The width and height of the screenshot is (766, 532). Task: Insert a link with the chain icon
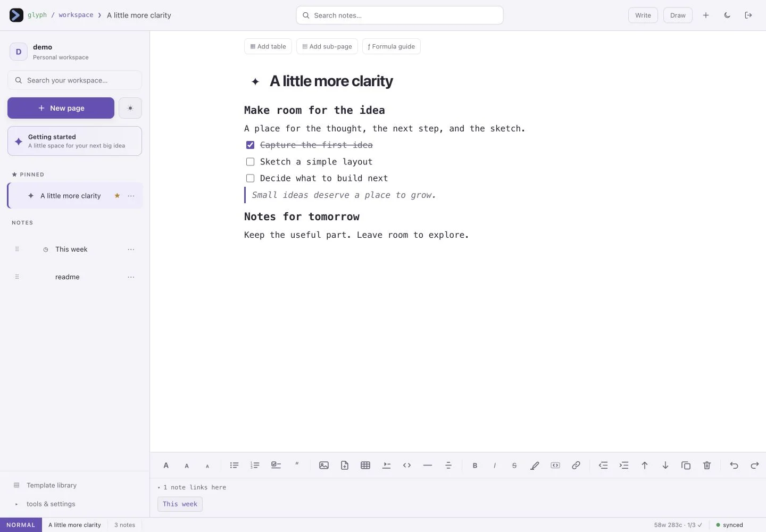pos(576,465)
